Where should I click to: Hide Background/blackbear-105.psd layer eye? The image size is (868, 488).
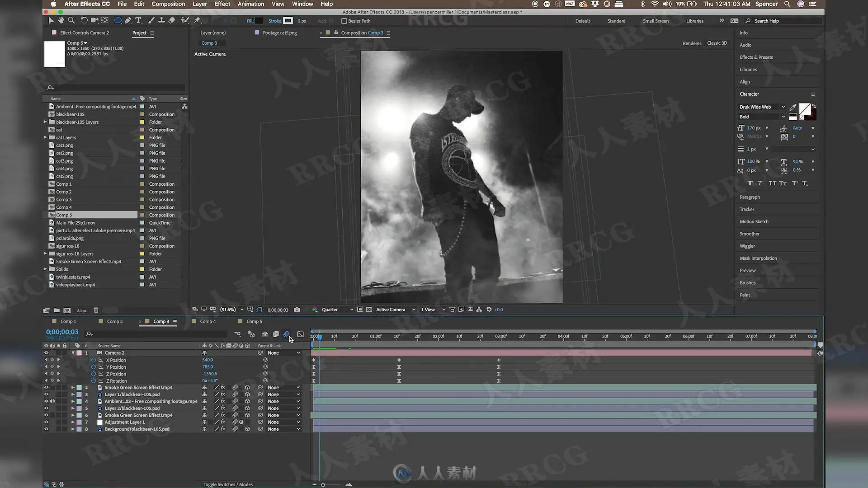46,429
